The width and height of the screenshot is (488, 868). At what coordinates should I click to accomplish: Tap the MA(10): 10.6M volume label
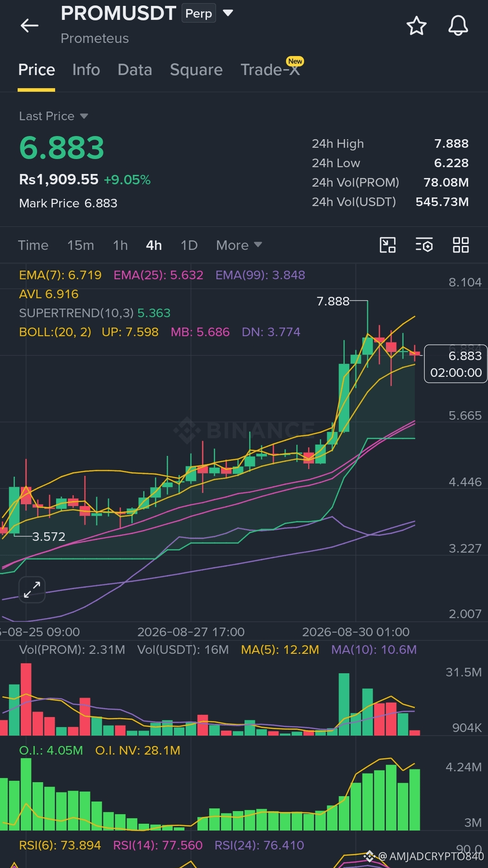(374, 650)
